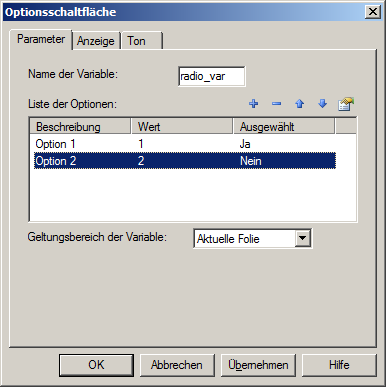Confirm the dialog with OK

(x=96, y=365)
